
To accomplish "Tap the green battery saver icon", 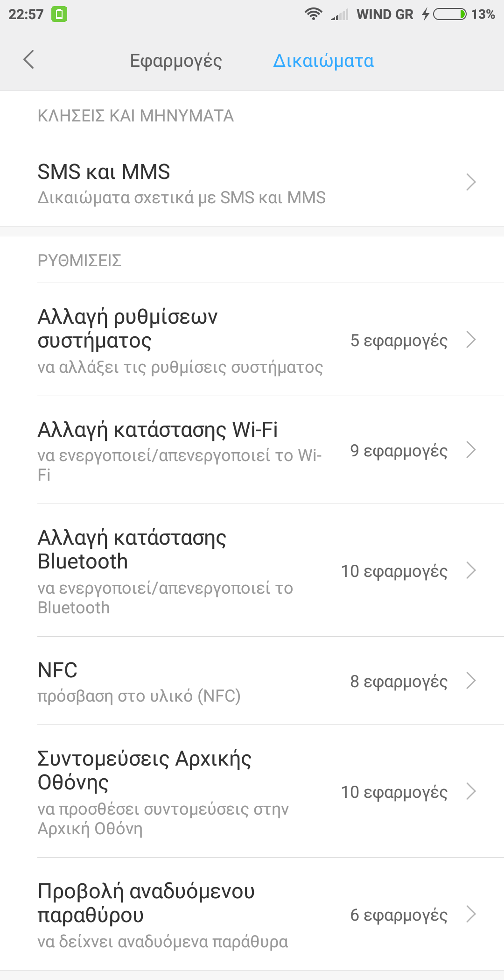I will pos(59,14).
